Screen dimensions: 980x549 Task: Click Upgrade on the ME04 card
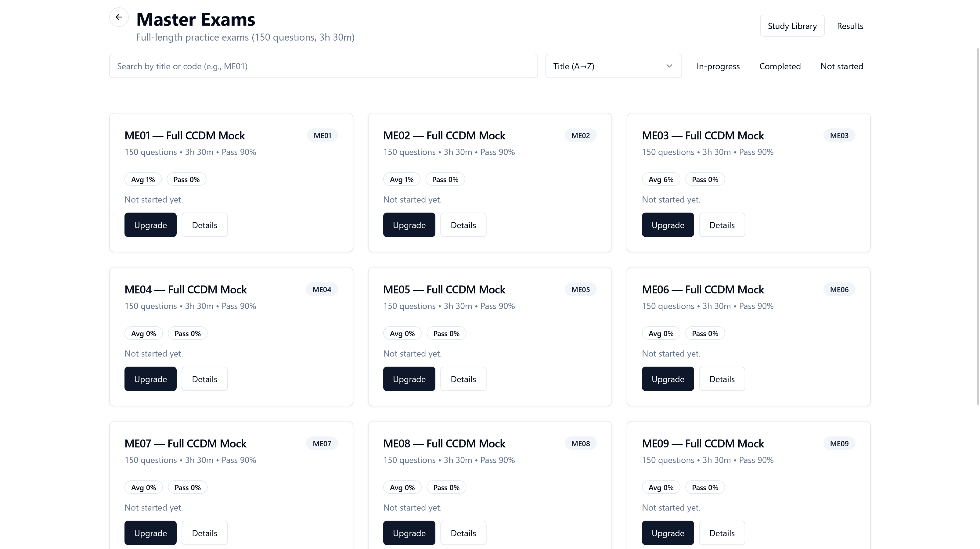click(150, 379)
